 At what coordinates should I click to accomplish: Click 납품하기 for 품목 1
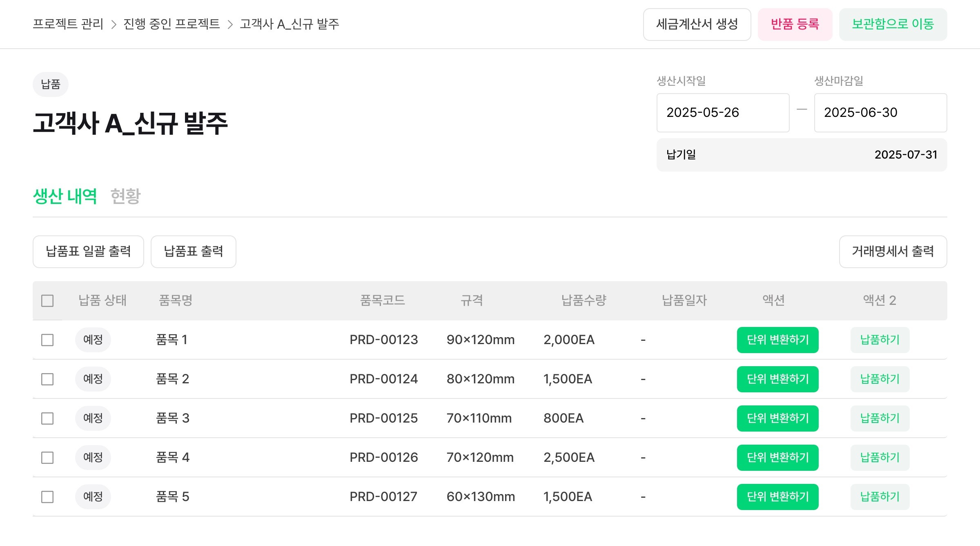click(x=880, y=340)
